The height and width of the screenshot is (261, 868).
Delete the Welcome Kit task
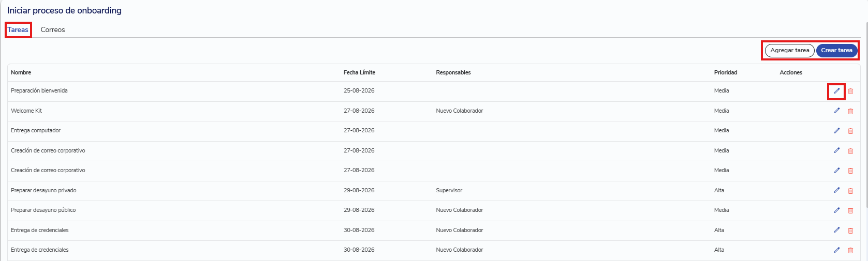coord(850,111)
